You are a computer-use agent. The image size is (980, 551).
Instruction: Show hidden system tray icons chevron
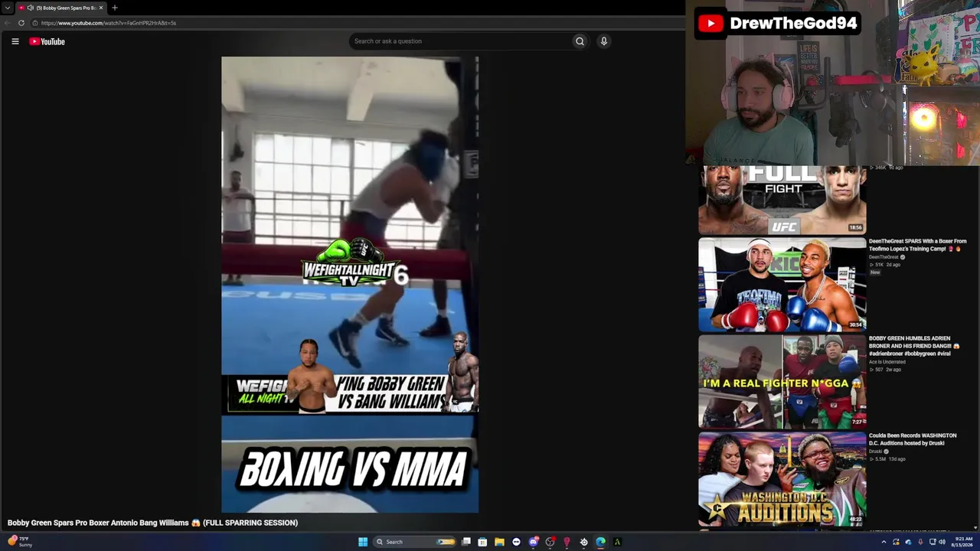tap(884, 542)
